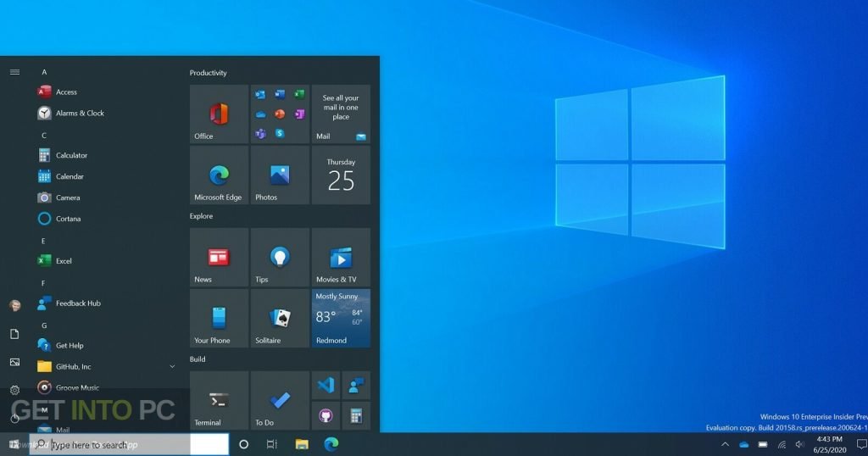Focus the Type here to search box
This screenshot has width=868, height=456.
[x=129, y=444]
